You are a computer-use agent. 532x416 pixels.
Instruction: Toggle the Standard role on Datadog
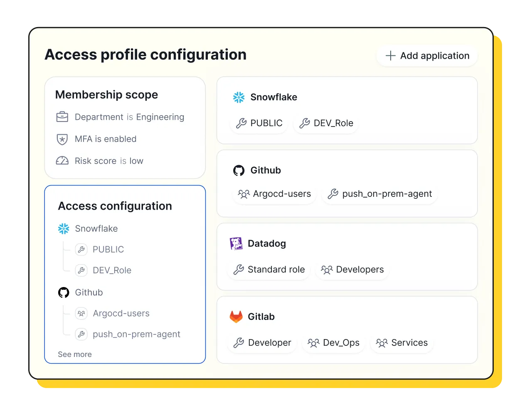[268, 269]
